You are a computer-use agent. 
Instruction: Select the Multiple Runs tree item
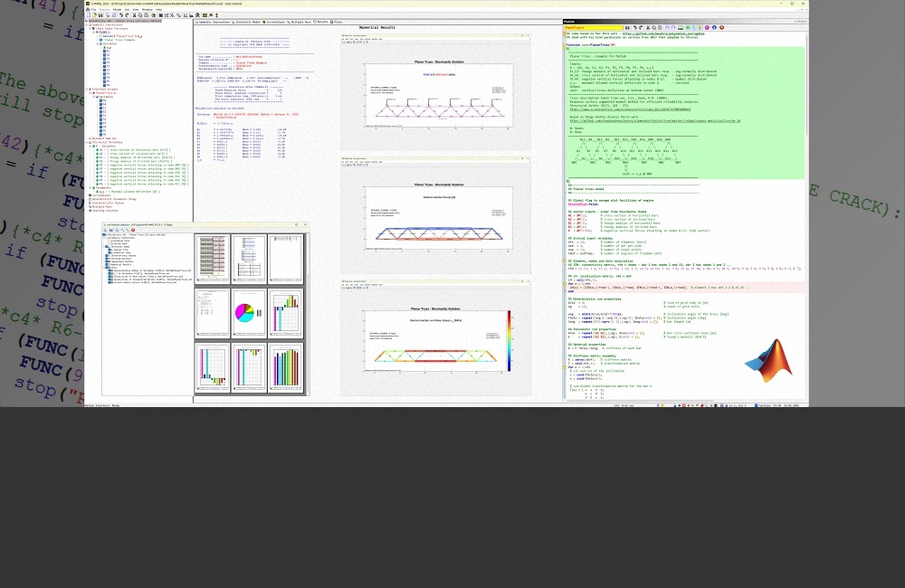102,206
